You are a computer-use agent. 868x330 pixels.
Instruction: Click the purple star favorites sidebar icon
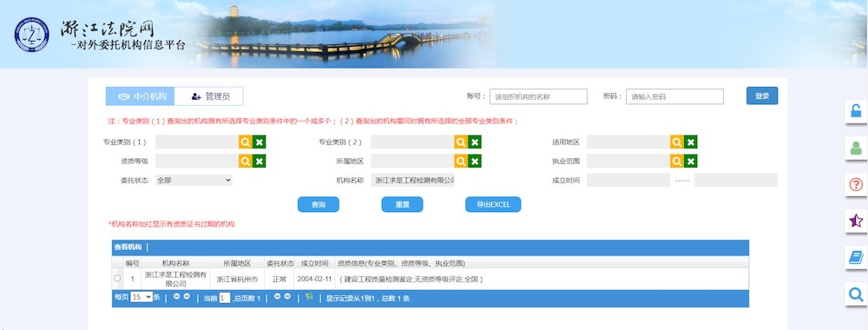tap(856, 221)
